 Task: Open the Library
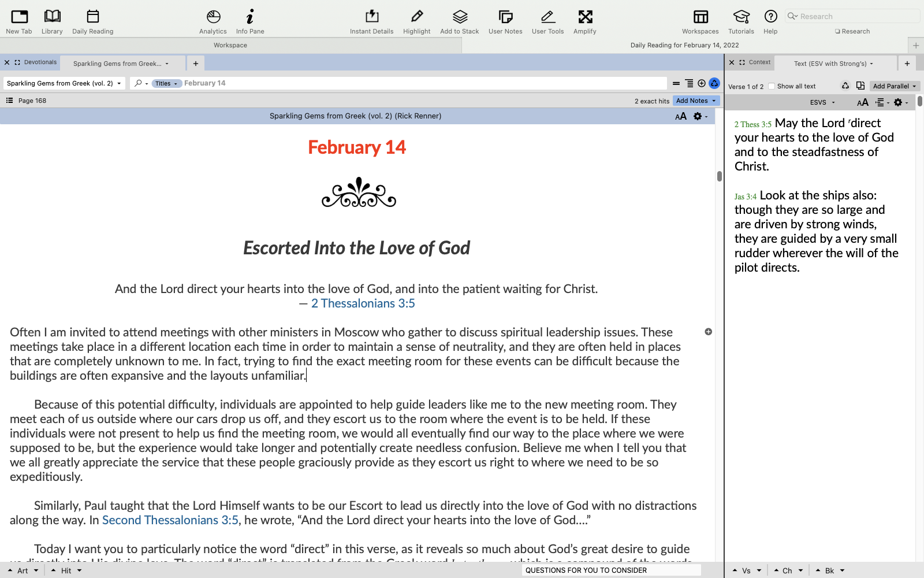[52, 22]
